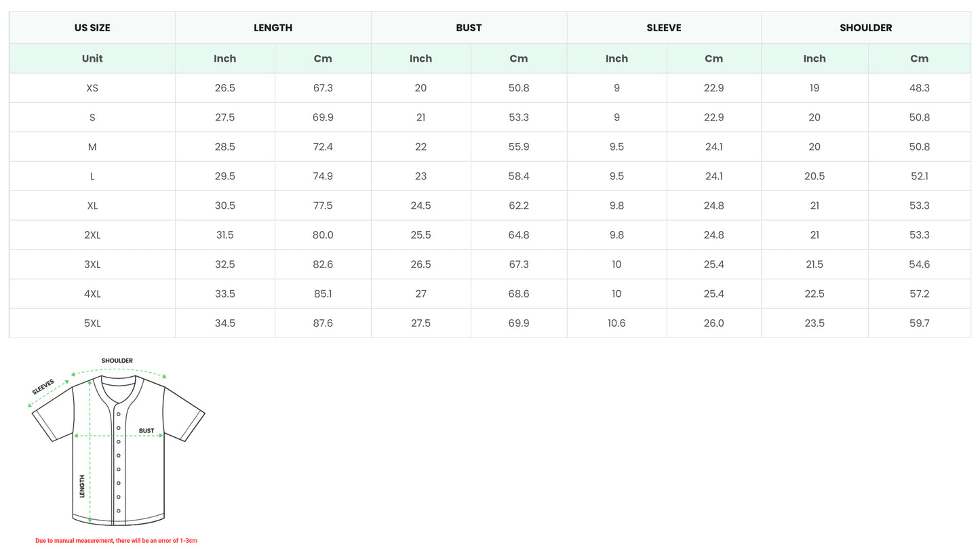Click the SLEEVE column header
This screenshot has height=549, width=980.
(x=664, y=28)
